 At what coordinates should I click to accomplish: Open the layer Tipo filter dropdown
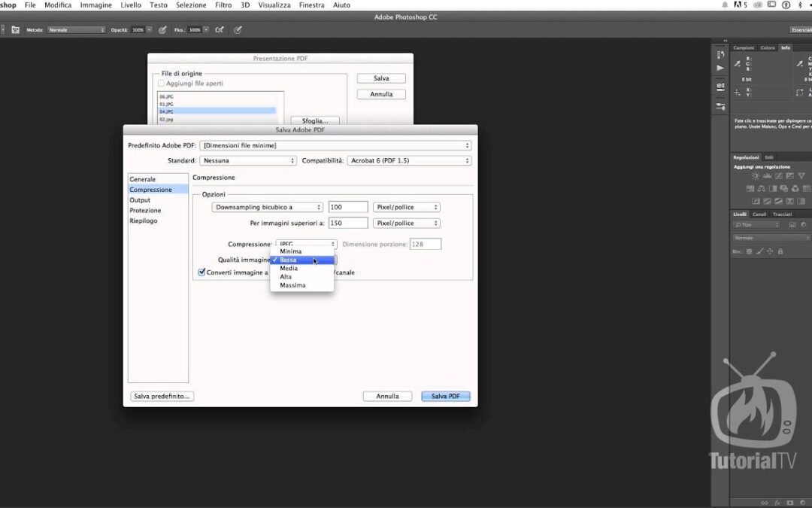[756, 224]
